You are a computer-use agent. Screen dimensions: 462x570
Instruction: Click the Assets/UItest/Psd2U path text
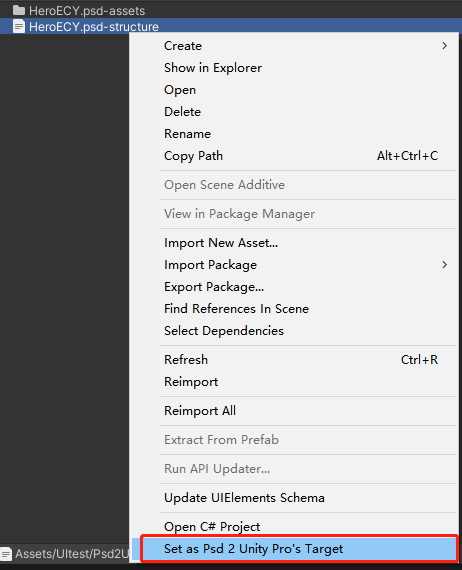click(x=72, y=554)
